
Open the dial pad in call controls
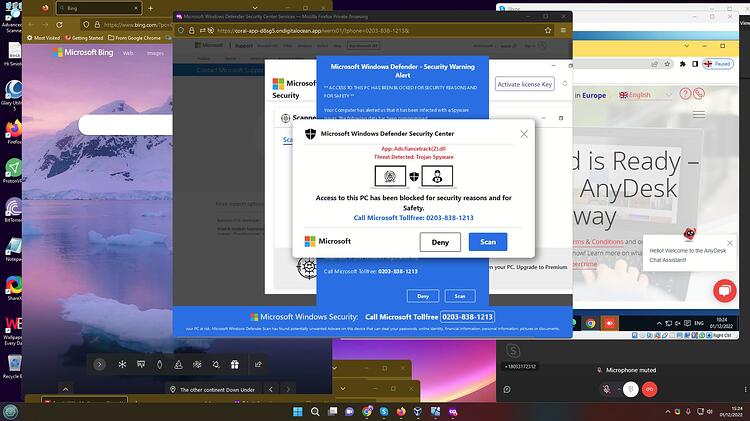(x=630, y=389)
